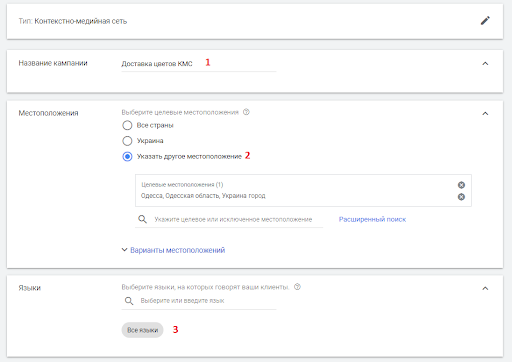Image resolution: width=512 pixels, height=362 pixels.
Task: Click the help icon next to language selection hint
Action: 297,287
